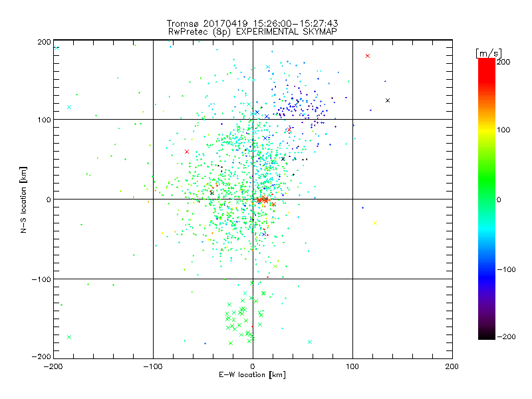The image size is (532, 399).
Task: Click the colorbar '-200' scale label
Action: point(506,336)
